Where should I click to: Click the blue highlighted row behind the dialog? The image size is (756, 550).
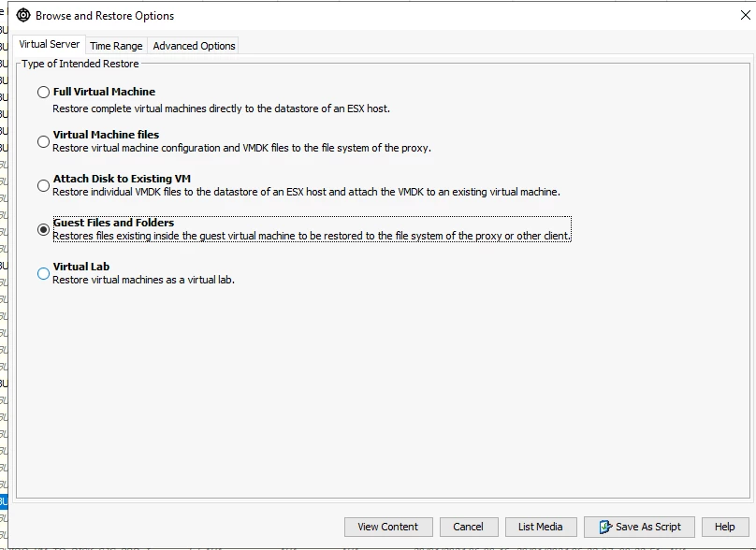click(3, 501)
